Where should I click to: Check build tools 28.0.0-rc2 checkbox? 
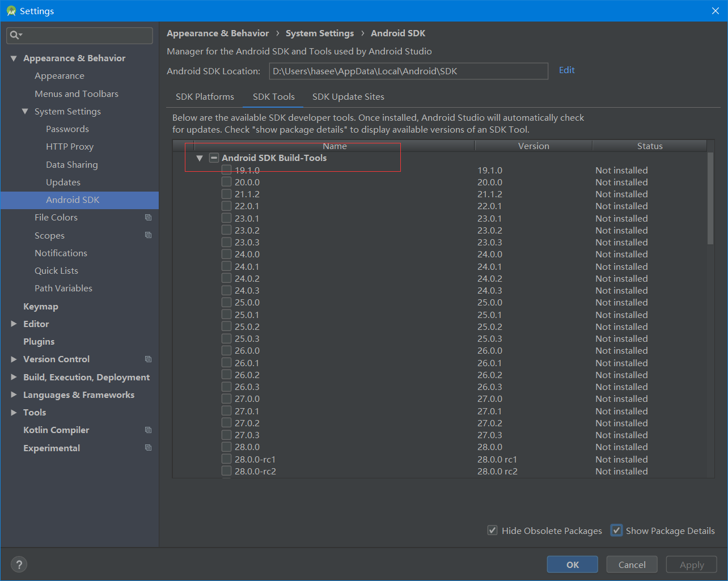point(226,471)
